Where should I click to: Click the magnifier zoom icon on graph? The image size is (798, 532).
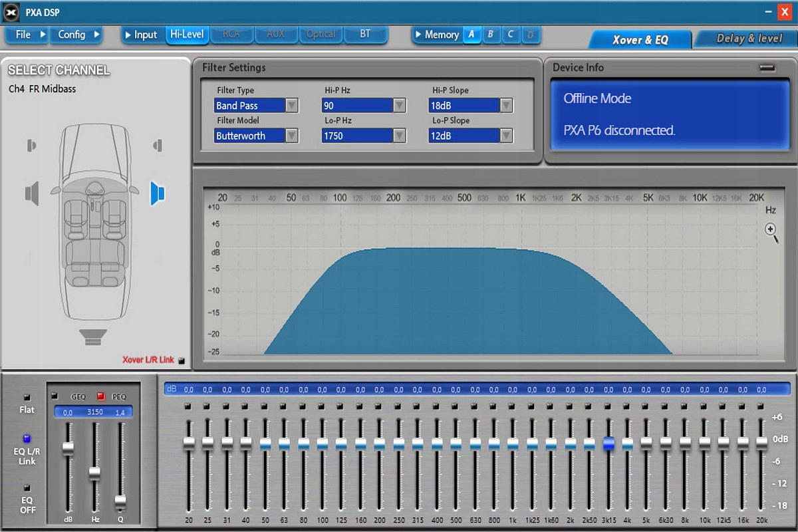771,231
